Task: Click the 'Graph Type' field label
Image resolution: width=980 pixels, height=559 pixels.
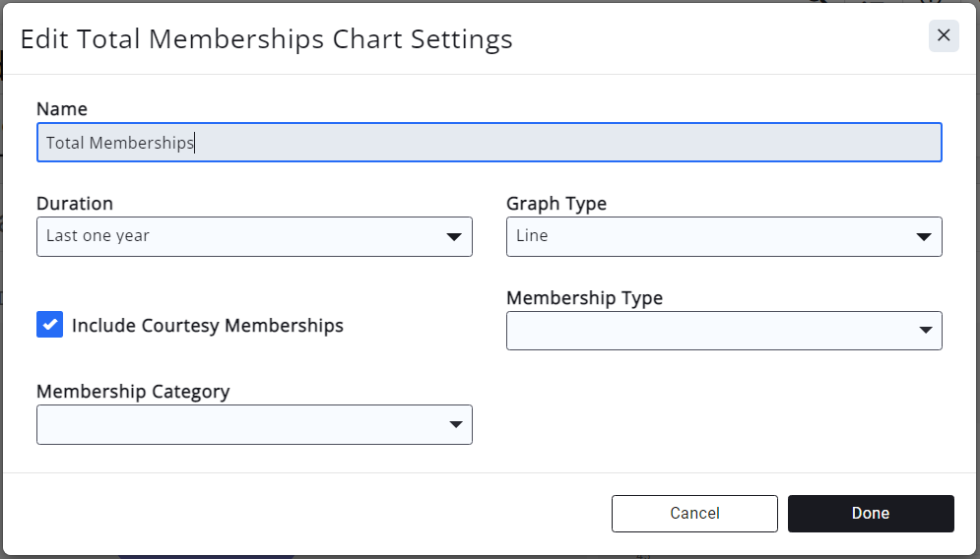Action: (x=556, y=204)
